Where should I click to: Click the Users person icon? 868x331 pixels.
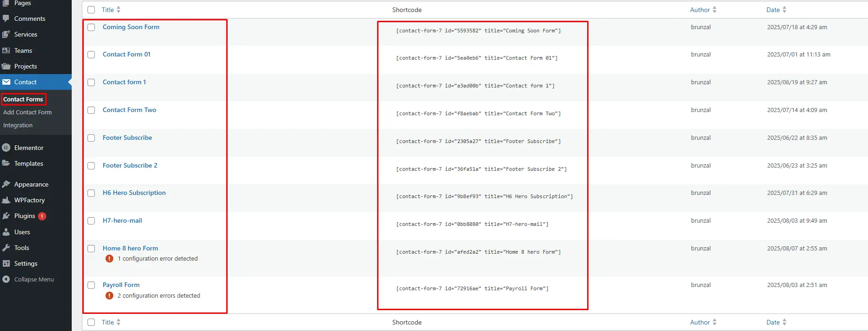pyautogui.click(x=6, y=232)
